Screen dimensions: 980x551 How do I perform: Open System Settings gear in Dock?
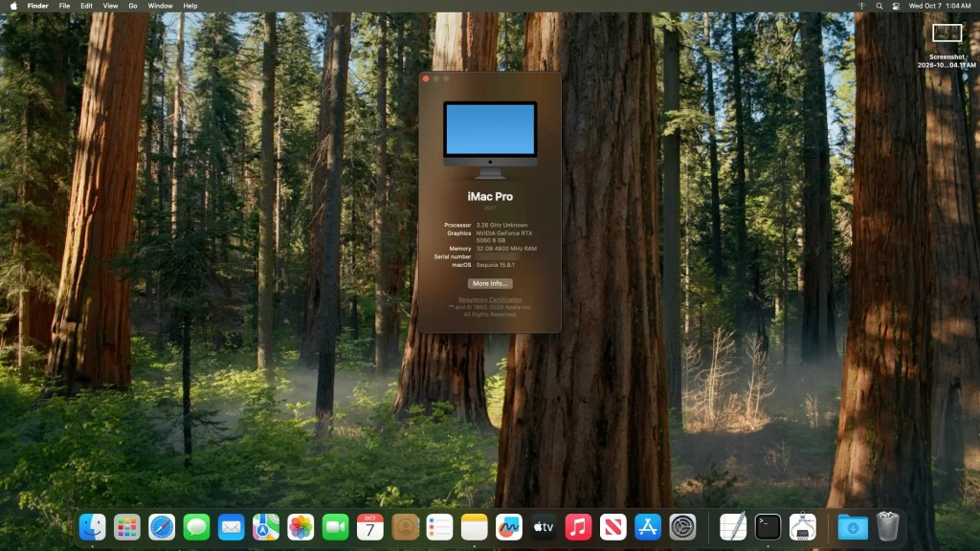click(x=682, y=527)
